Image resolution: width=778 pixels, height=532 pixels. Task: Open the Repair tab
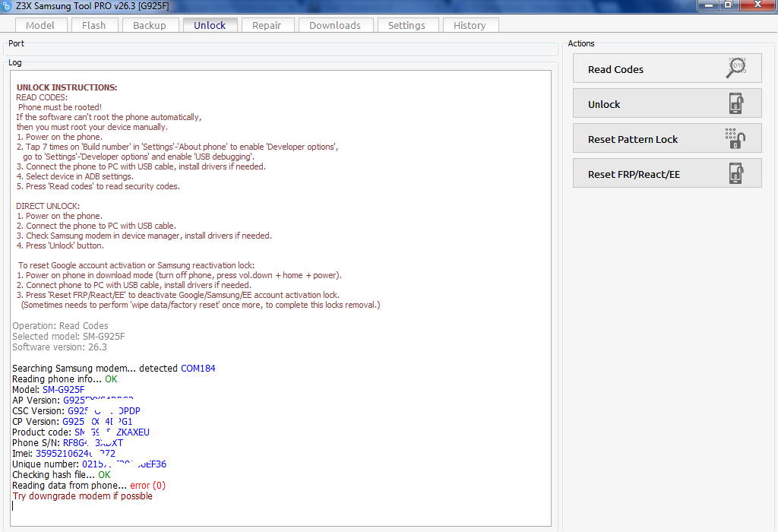[x=267, y=25]
